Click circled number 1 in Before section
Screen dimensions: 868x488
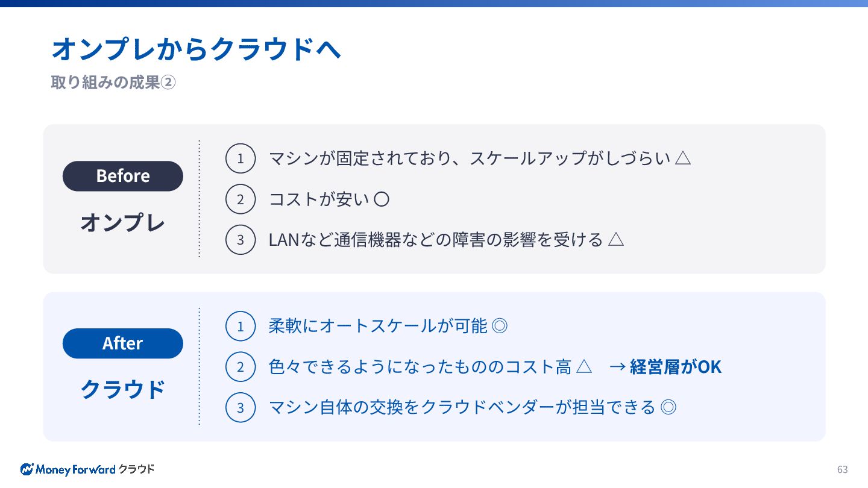pyautogui.click(x=241, y=158)
